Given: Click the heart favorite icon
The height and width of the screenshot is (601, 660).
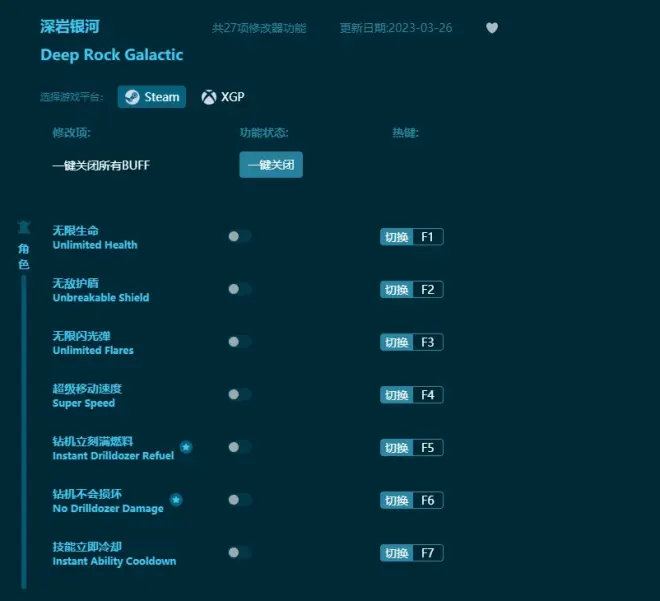Looking at the screenshot, I should tap(492, 28).
